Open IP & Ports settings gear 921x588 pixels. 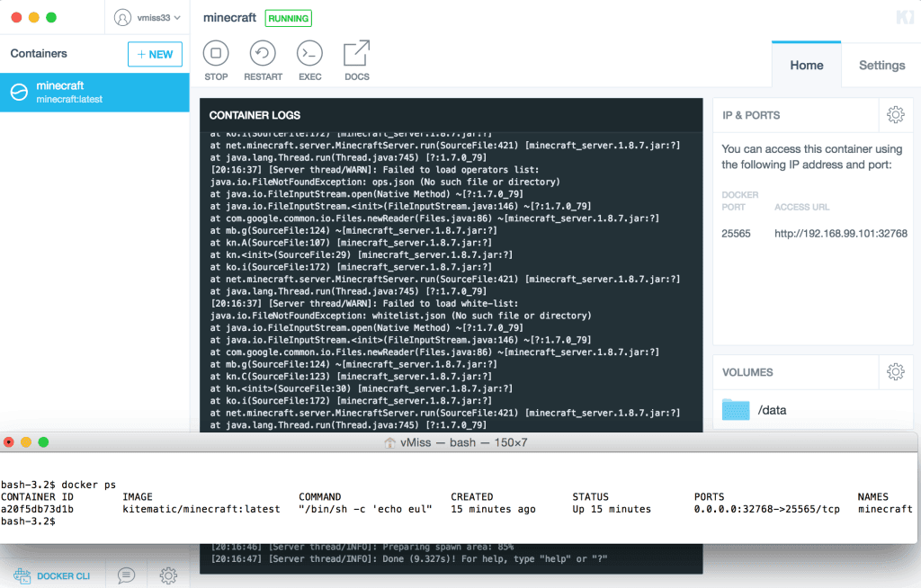click(x=895, y=114)
